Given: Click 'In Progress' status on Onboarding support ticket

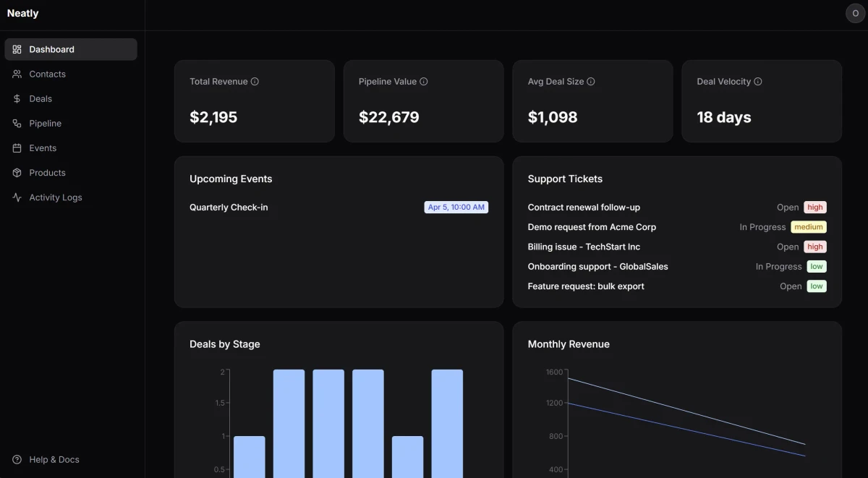Looking at the screenshot, I should pos(778,266).
